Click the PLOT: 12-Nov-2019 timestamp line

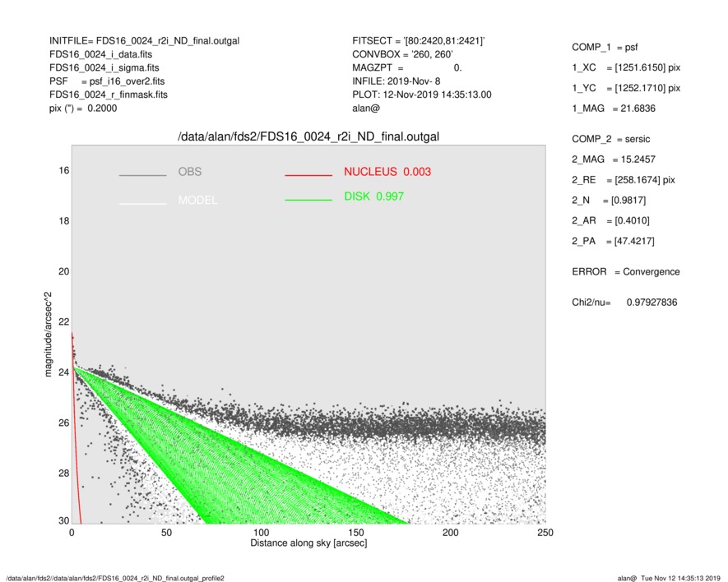pos(421,95)
